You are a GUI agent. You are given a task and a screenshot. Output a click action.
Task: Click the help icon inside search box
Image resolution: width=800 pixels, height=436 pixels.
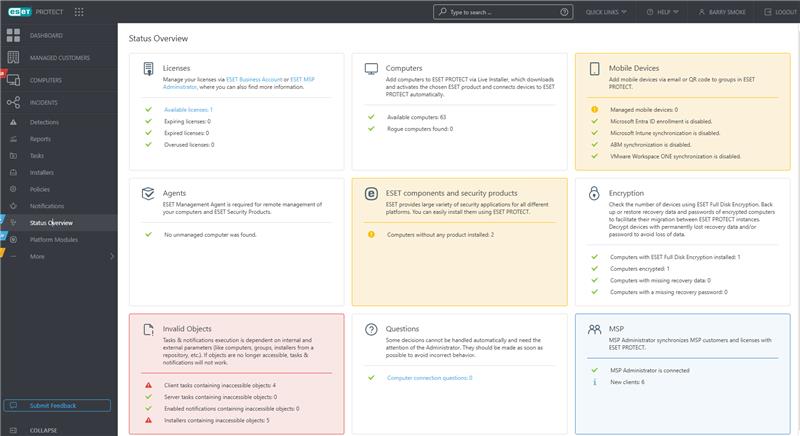pyautogui.click(x=564, y=12)
